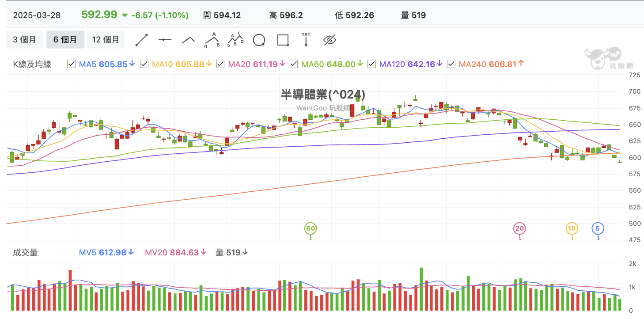Uncheck the MA5 moving average checkbox
The height and width of the screenshot is (319, 644).
(71, 64)
